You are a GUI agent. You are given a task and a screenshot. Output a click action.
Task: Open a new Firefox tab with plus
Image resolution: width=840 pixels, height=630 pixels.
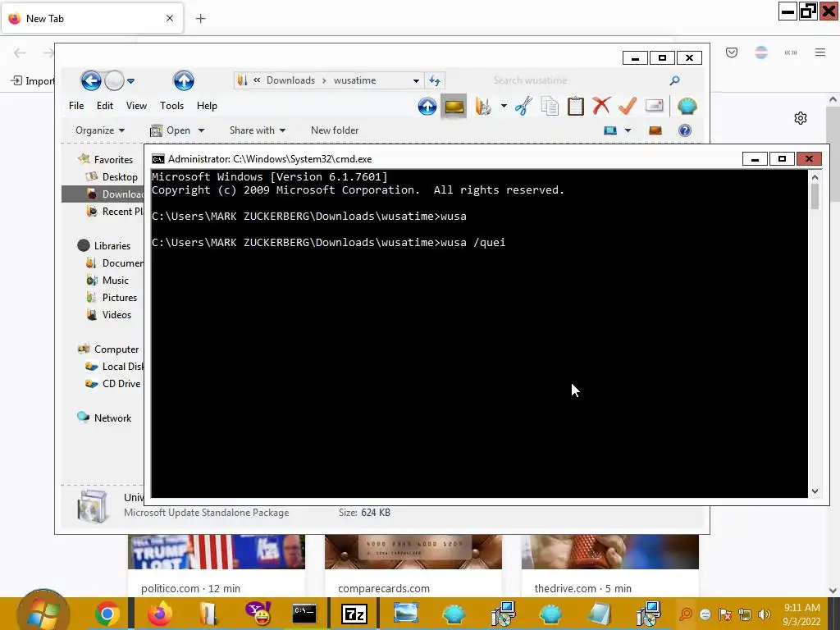[200, 19]
